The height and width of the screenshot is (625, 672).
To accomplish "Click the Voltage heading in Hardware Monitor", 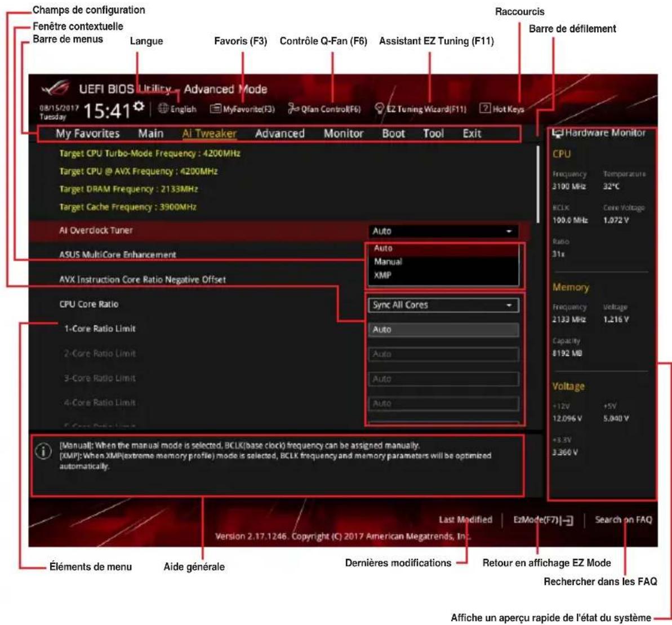I will point(568,386).
